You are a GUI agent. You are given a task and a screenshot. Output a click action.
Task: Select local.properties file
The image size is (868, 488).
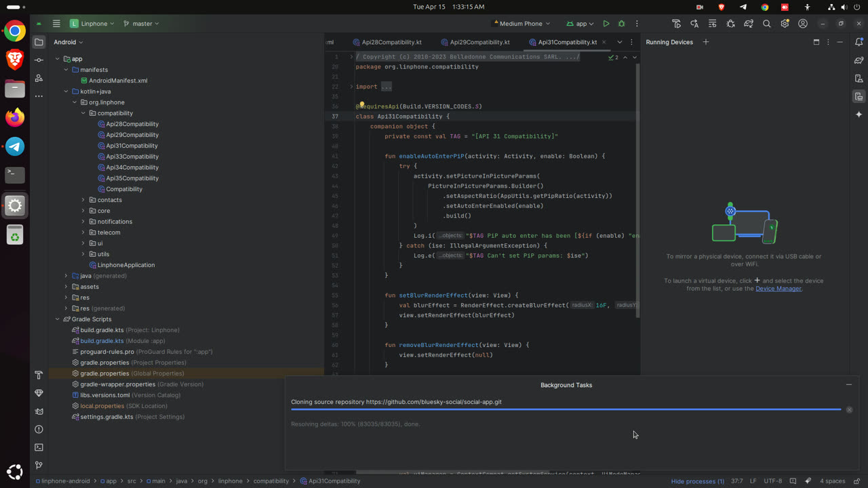pyautogui.click(x=102, y=406)
